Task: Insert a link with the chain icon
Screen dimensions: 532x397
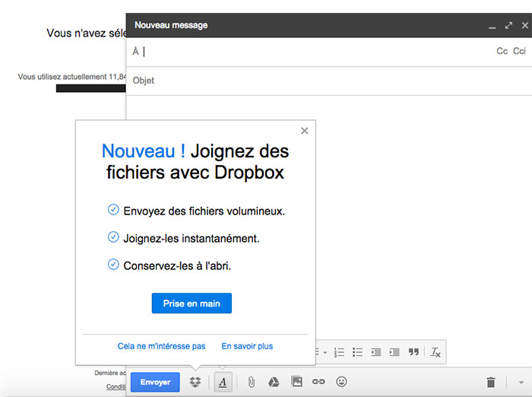Action: click(x=318, y=382)
